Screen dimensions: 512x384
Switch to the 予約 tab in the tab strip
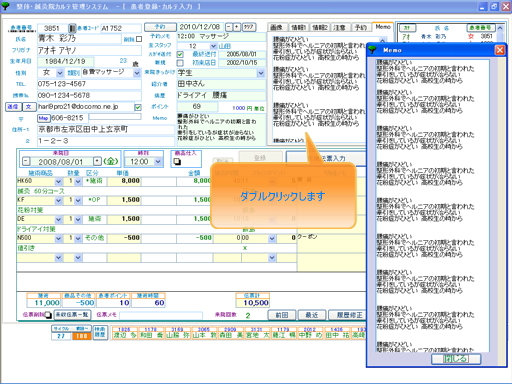pos(361,27)
